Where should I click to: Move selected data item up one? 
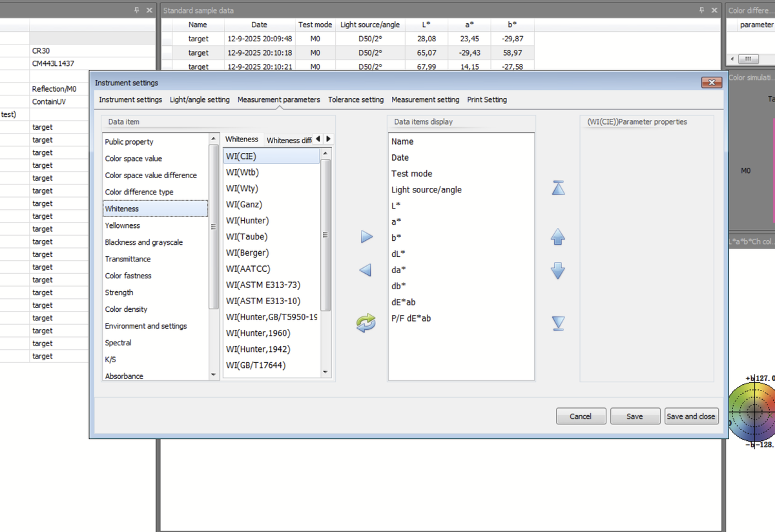[558, 237]
